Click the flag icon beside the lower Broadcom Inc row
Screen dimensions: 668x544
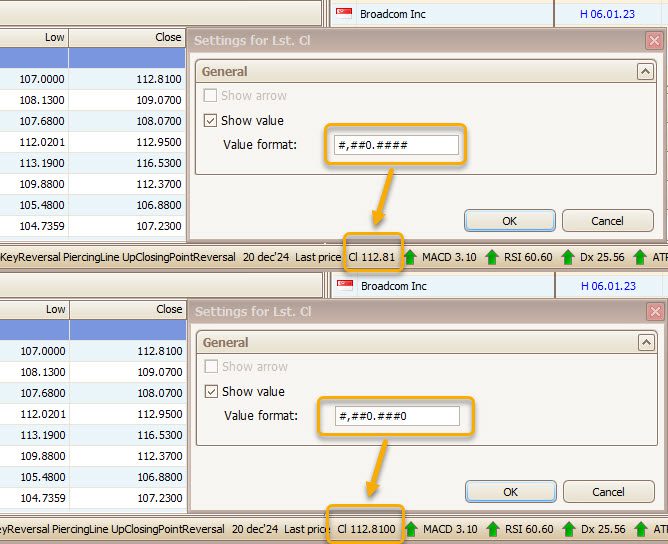coord(345,286)
